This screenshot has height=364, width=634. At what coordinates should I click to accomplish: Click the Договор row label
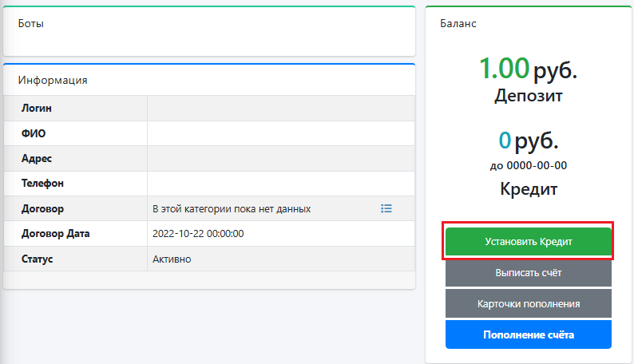[x=42, y=209]
